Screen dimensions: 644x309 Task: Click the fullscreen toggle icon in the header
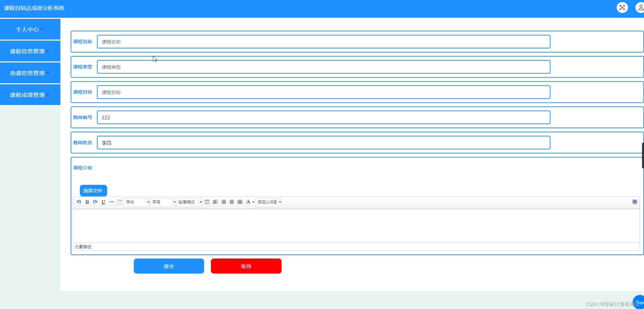[x=622, y=8]
